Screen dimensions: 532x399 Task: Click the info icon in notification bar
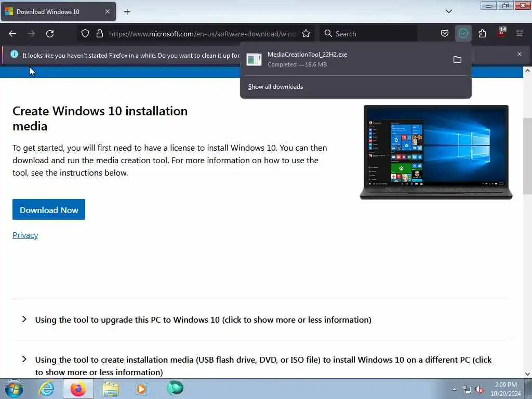coord(14,54)
